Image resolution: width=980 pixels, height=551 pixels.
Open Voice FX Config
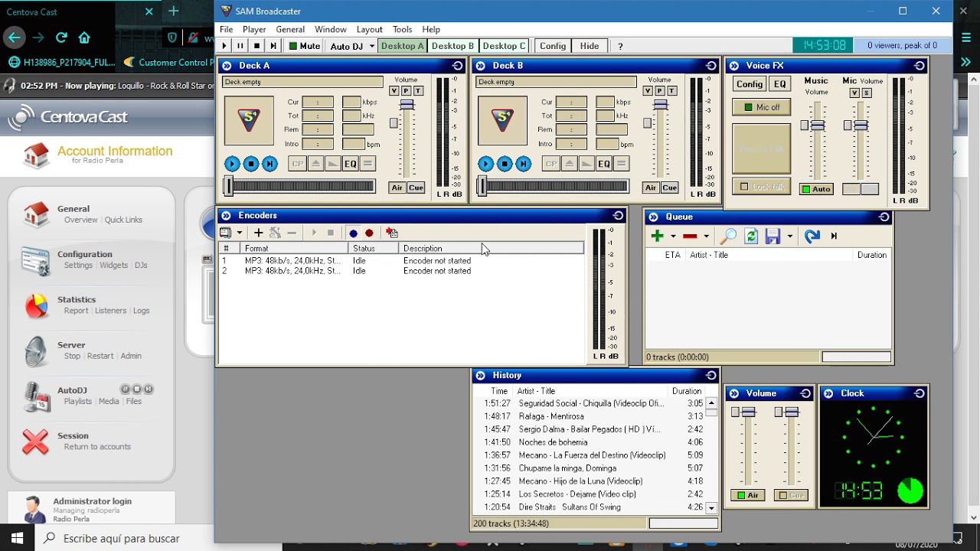tap(750, 84)
